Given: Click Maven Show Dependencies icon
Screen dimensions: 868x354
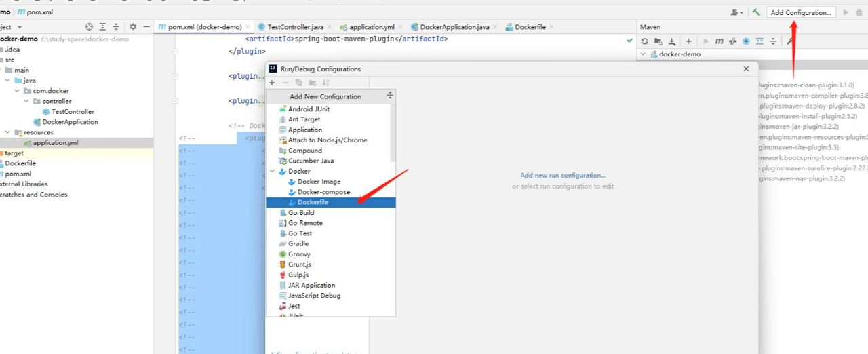Looking at the screenshot, I should 760,41.
